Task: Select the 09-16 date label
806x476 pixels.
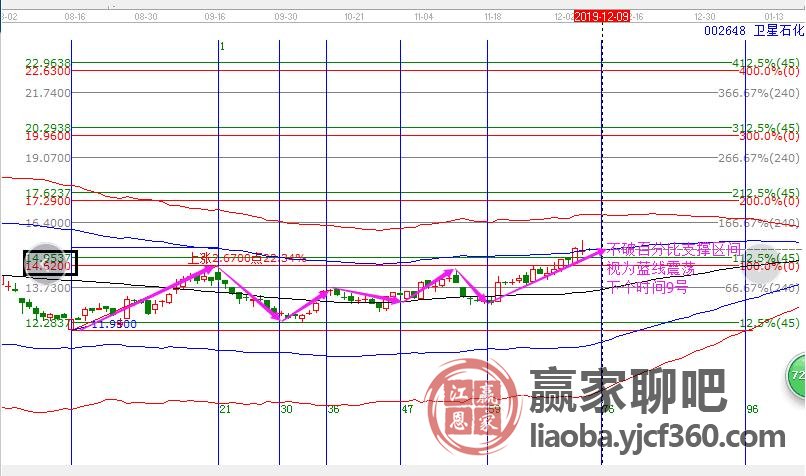Action: pyautogui.click(x=215, y=16)
